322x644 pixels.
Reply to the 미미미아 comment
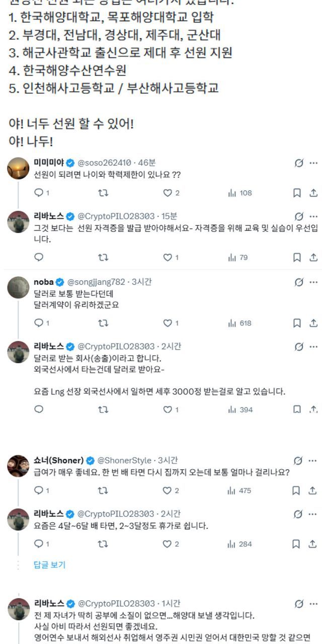pyautogui.click(x=39, y=193)
